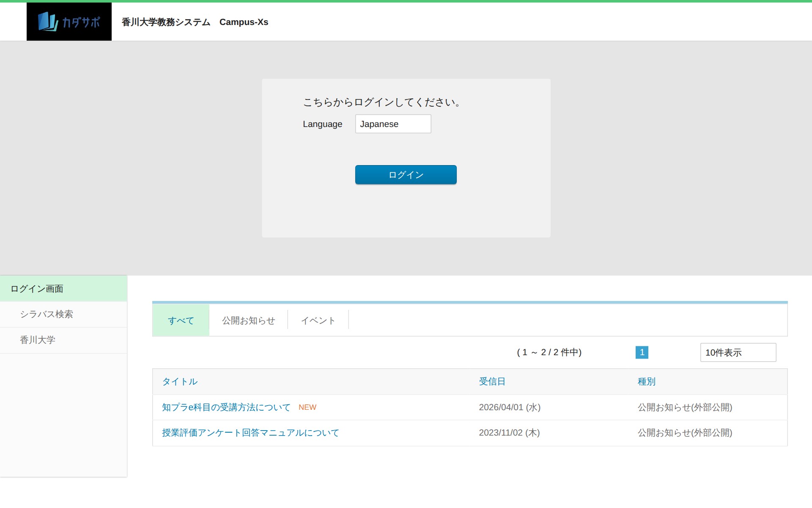
Task: Sort by the 種別 column header
Action: (646, 381)
